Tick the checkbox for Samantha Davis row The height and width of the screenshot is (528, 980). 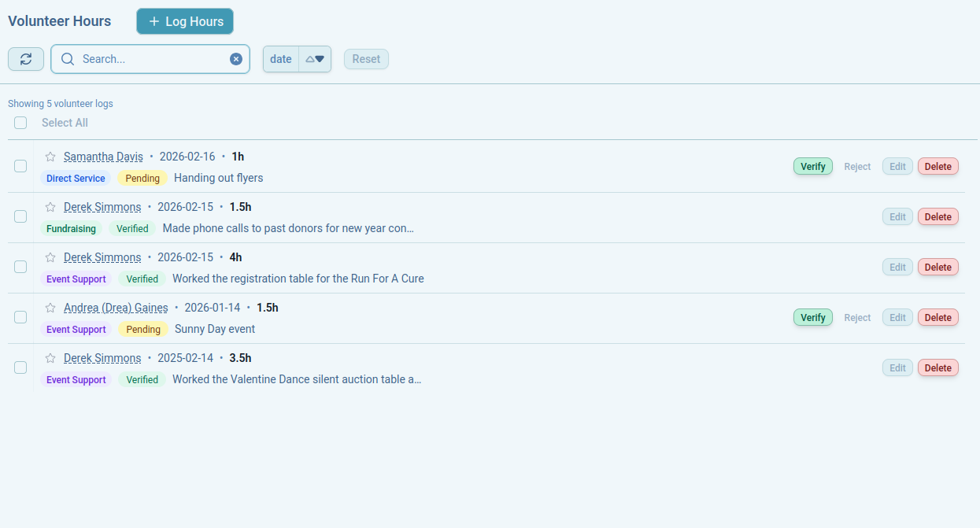(20, 166)
